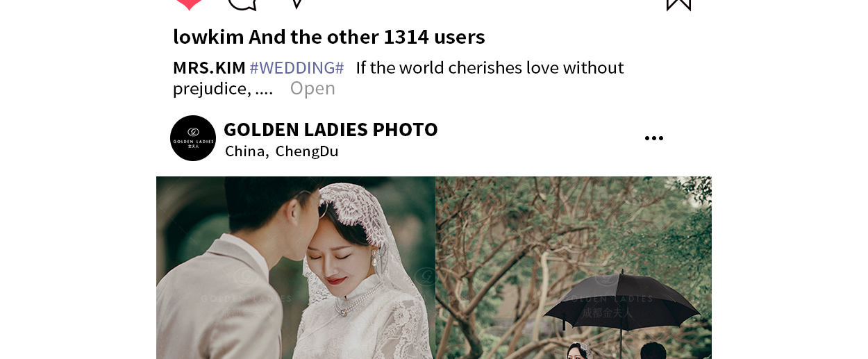Screen dimensions: 868x359
Task: Save post with the bookmark icon
Action: click(678, 4)
